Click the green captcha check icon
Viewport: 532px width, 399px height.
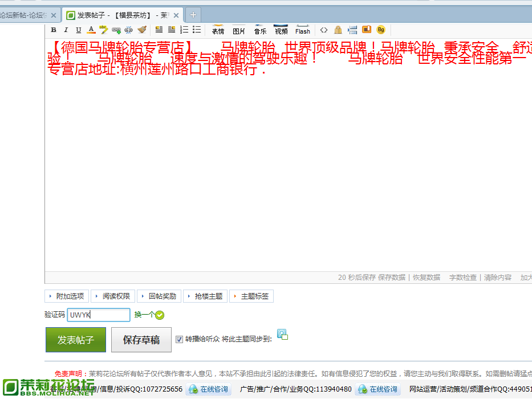[x=160, y=315]
